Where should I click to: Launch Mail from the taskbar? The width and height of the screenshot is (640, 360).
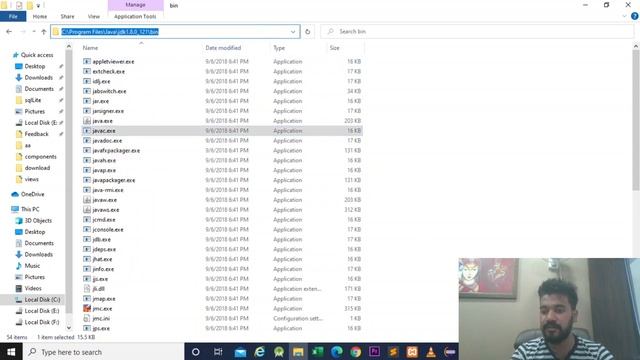pos(240,352)
